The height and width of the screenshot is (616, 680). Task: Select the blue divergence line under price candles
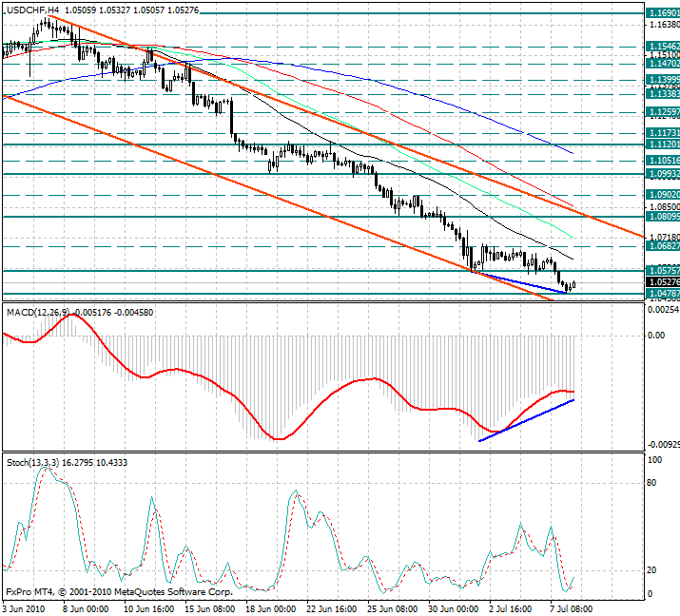pos(523,283)
